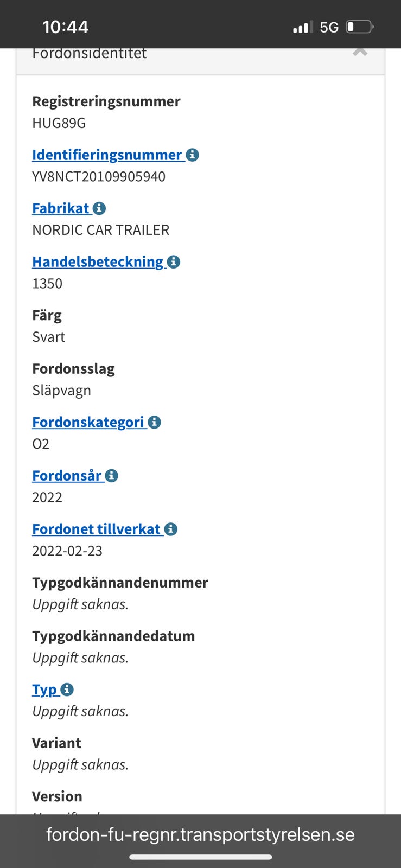This screenshot has height=868, width=401.
Task: Open the Handelsbeteckning info tooltip icon
Action: (x=173, y=261)
